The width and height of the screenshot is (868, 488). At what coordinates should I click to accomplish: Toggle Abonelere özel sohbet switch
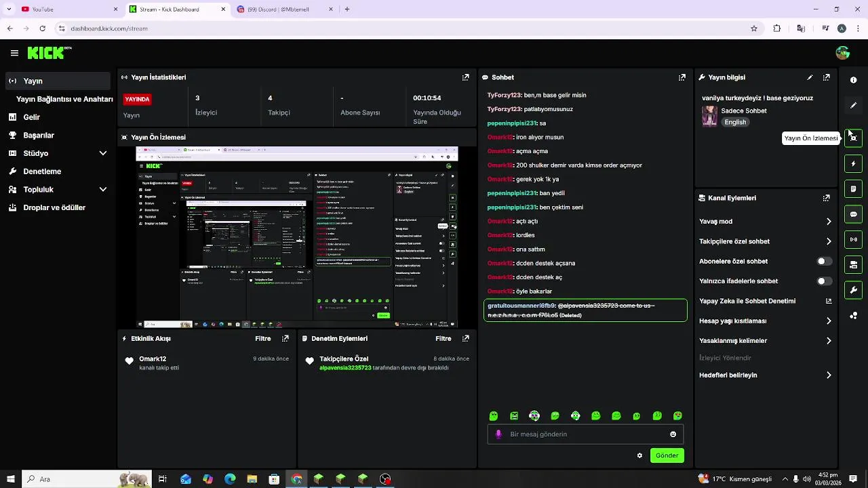(x=824, y=261)
